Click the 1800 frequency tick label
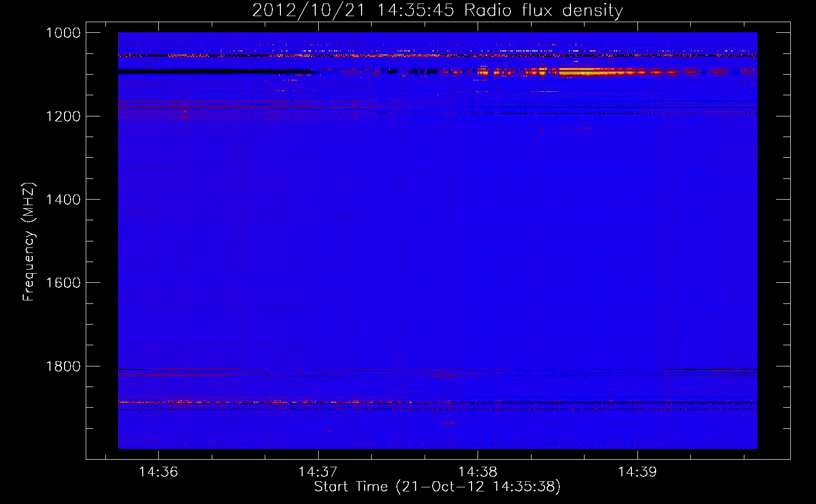The height and width of the screenshot is (504, 816). tap(63, 366)
